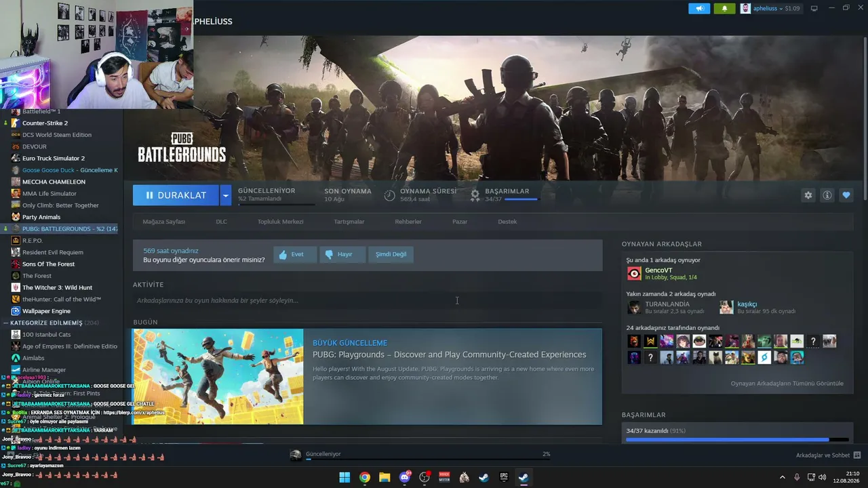Screen dimensions: 868x488
Task: Select The Witcher 3: Wild Hunt
Action: (57, 287)
